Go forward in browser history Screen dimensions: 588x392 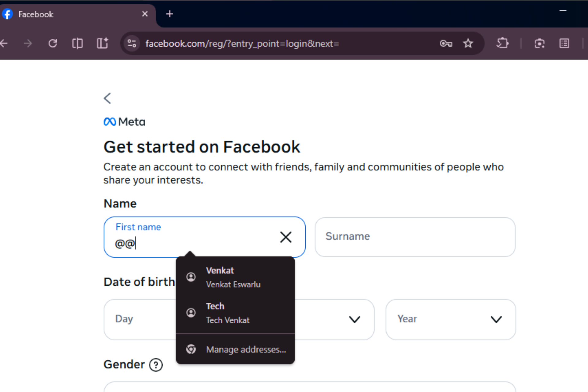[x=28, y=43]
